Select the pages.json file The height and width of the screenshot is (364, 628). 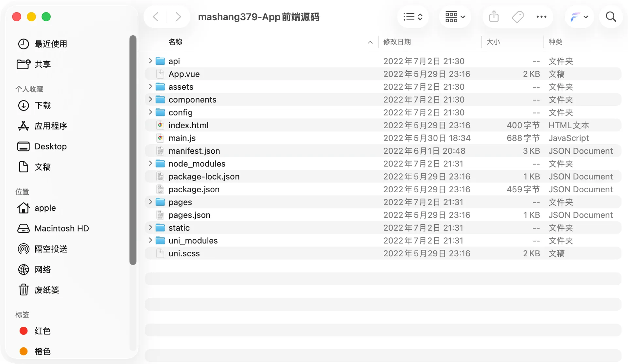[383, 215]
